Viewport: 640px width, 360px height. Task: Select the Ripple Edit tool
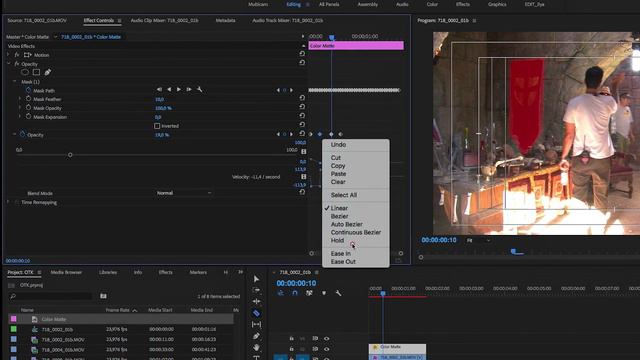(256, 301)
